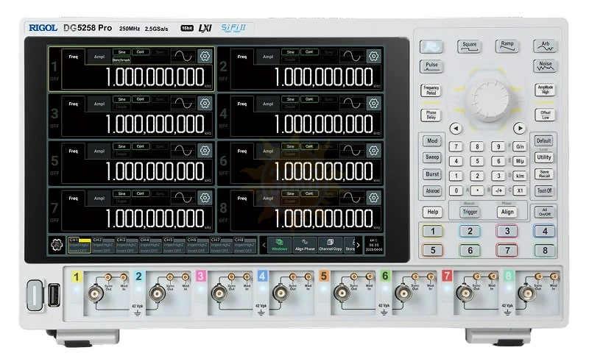The width and height of the screenshot is (589, 364).
Task: Select the Noise waveform key
Action: [x=546, y=65]
